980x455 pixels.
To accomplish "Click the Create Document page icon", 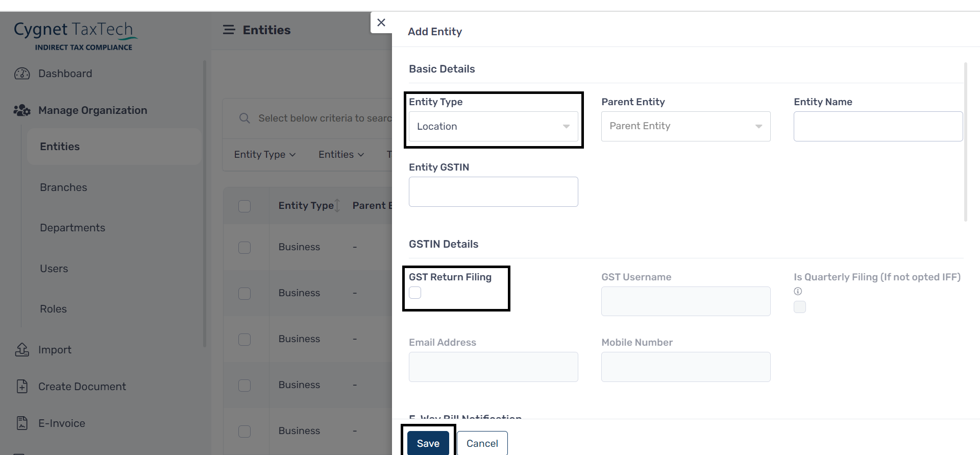I will tap(22, 387).
